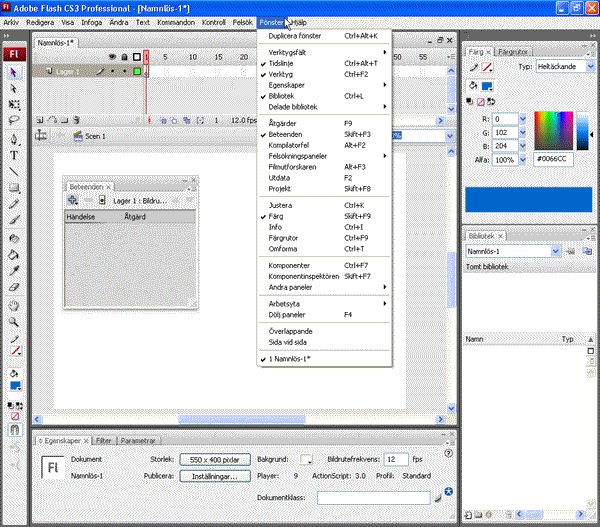Select the Zoom magnifier tool
The height and width of the screenshot is (527, 600).
[14, 322]
